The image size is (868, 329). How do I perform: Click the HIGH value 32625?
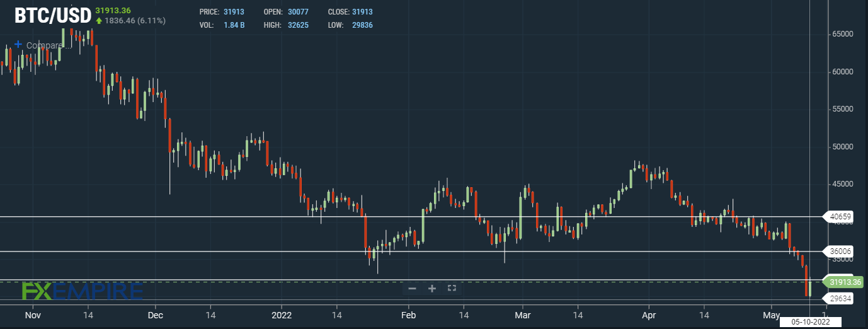(x=298, y=25)
